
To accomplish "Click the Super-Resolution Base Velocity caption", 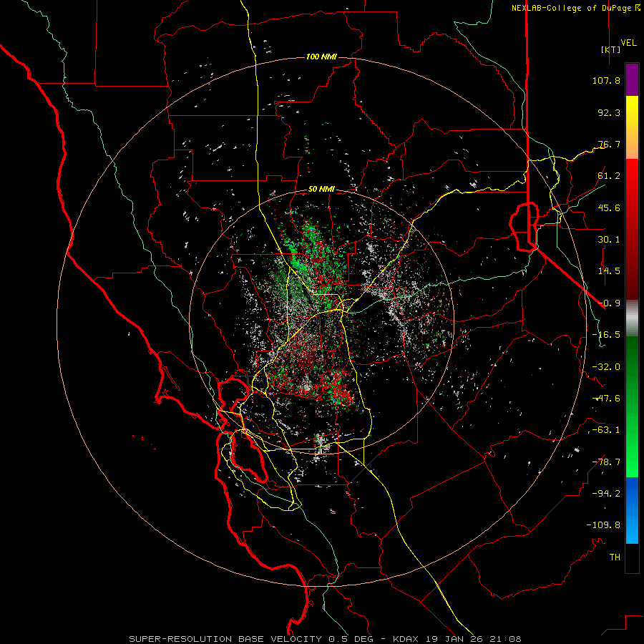I will tap(325, 639).
